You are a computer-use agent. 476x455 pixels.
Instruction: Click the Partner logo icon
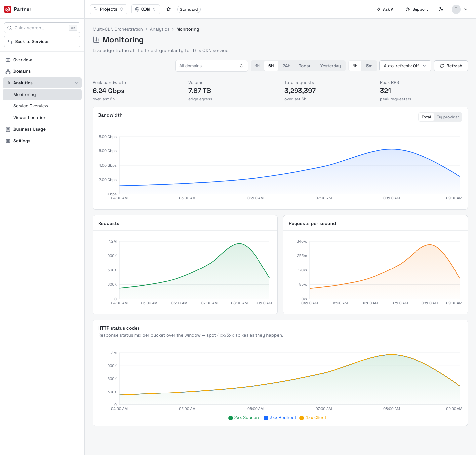8,9
